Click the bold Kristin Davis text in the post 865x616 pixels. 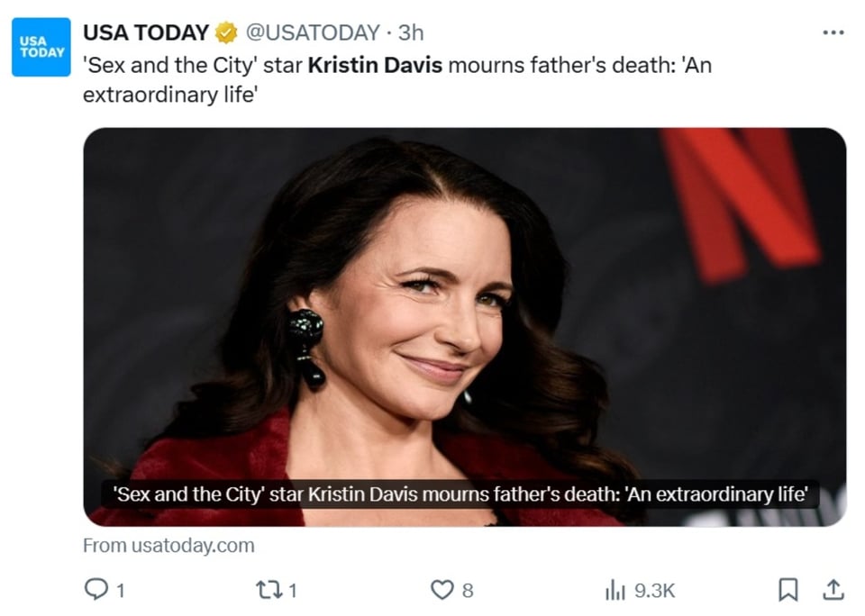tap(375, 65)
